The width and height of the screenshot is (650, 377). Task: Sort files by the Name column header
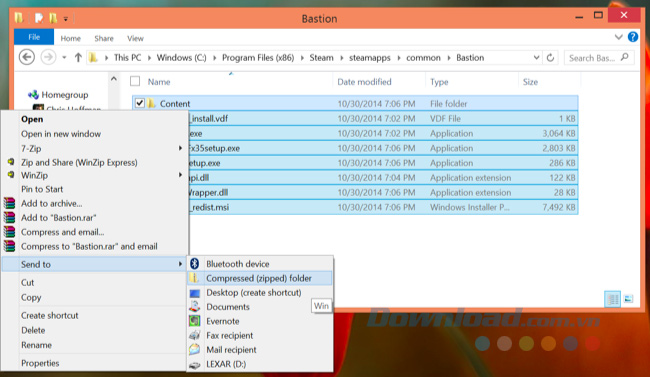[x=159, y=82]
